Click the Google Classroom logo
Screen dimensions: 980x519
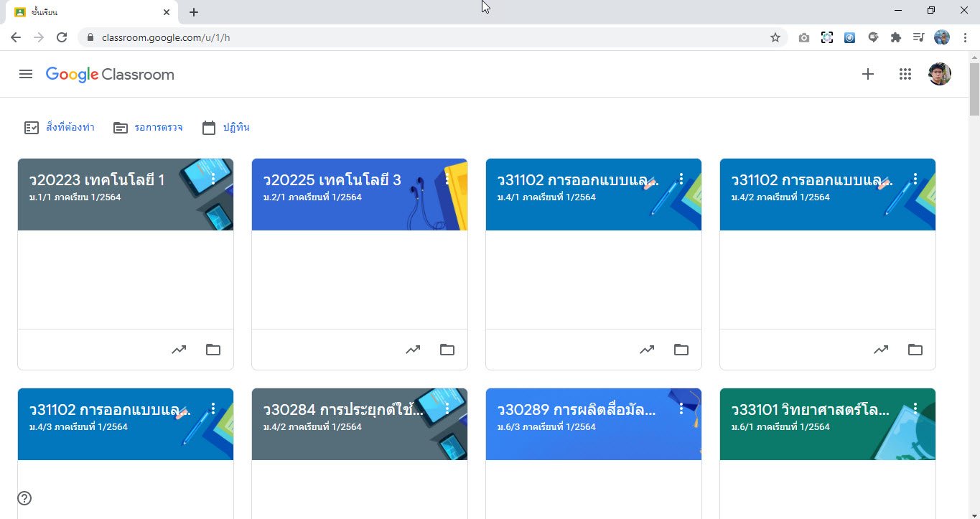(110, 74)
